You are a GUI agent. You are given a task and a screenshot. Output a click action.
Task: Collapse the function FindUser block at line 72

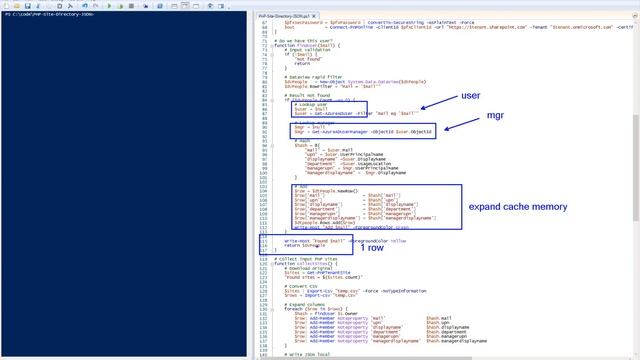[x=272, y=45]
